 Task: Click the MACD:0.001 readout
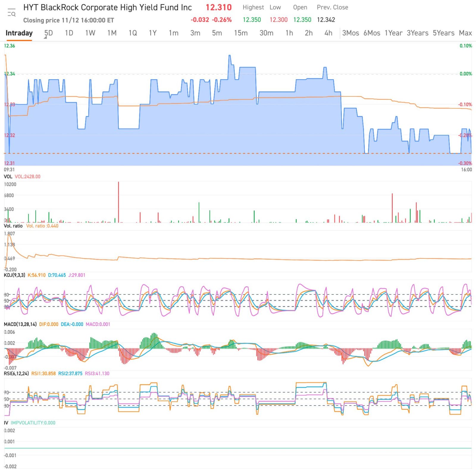tap(98, 324)
